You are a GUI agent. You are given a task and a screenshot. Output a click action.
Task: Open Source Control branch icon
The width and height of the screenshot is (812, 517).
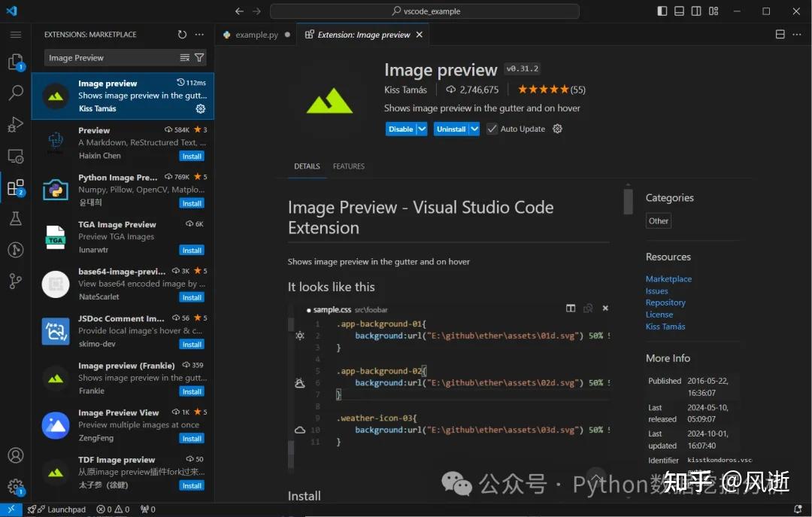click(x=15, y=281)
